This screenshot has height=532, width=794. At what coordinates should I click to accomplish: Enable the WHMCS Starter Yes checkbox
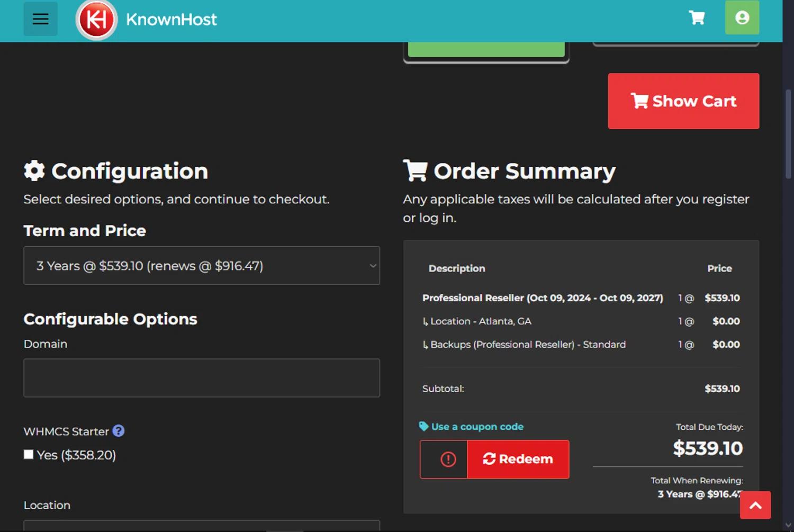point(29,454)
